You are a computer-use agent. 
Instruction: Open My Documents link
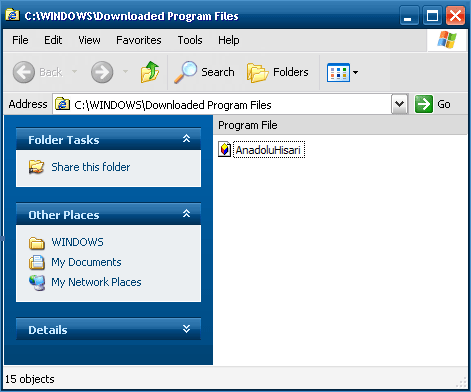pos(86,262)
